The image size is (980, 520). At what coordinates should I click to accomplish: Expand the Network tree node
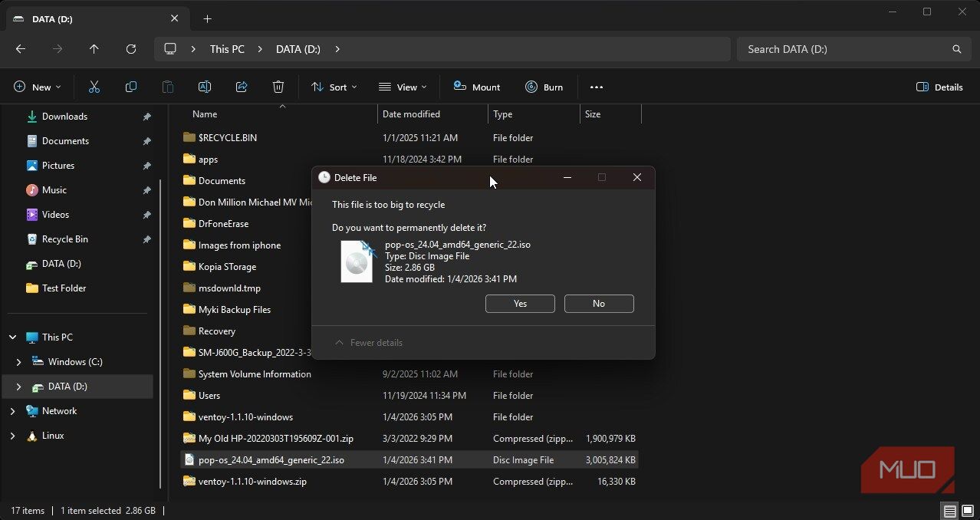coord(12,411)
